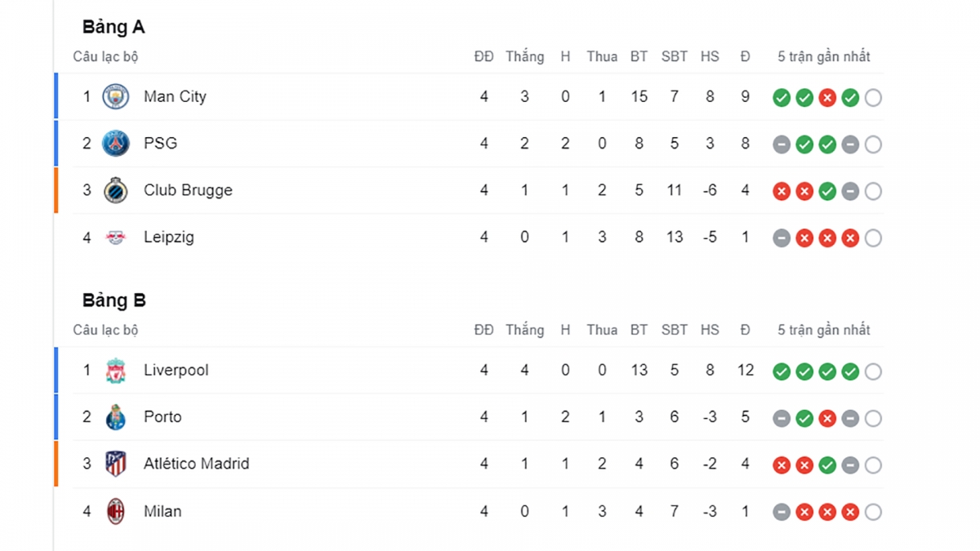The width and height of the screenshot is (980, 551).
Task: Click Man City's red loss result icon
Action: tap(827, 98)
